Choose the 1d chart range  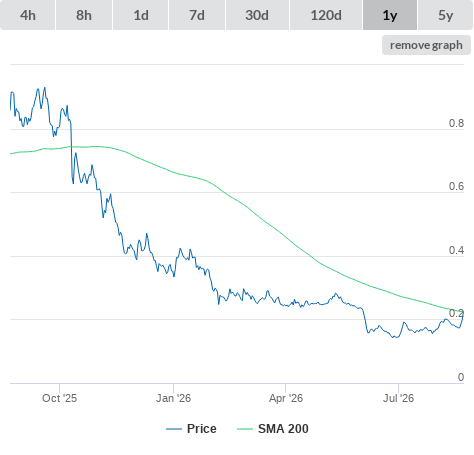(x=141, y=15)
